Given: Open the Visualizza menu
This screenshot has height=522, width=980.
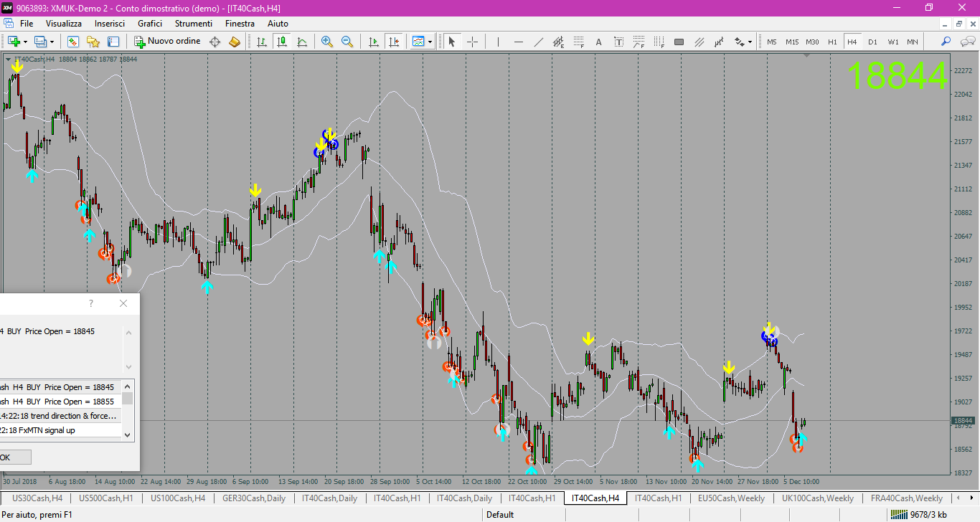Looking at the screenshot, I should pos(64,24).
